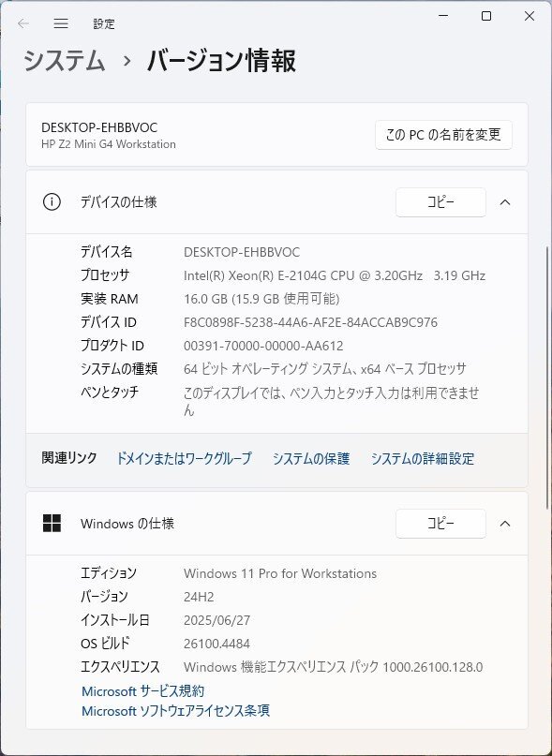The image size is (552, 756).
Task: Click the 実装 RAM label
Action: click(x=110, y=299)
